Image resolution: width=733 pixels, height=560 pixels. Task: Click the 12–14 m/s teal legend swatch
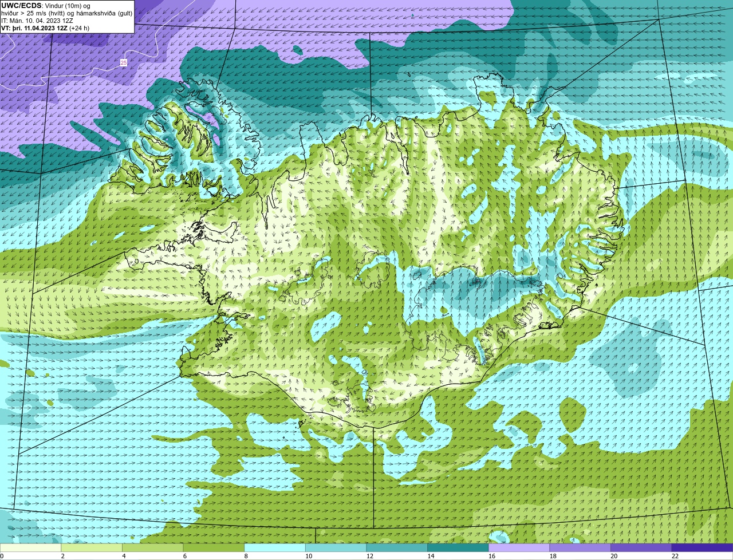[397, 547]
